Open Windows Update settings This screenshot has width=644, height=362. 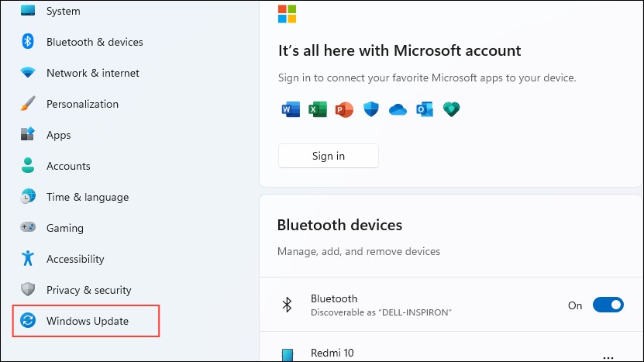click(86, 321)
